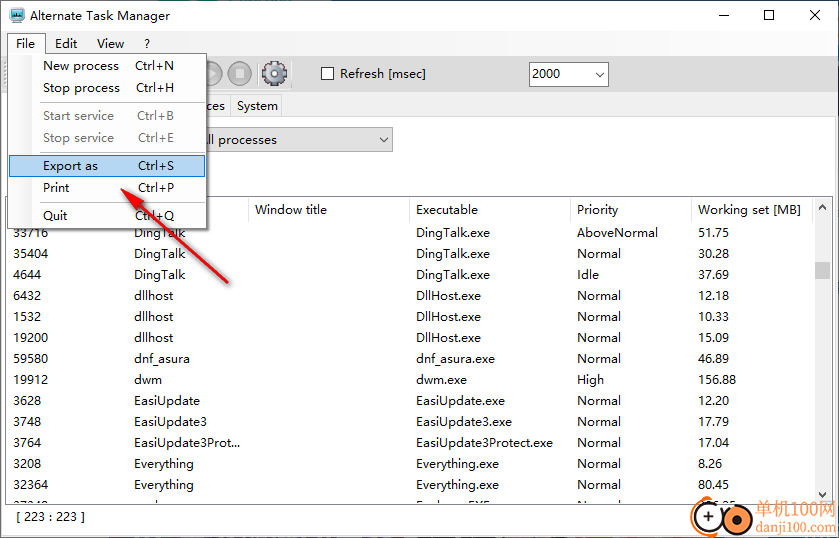Click the stop toolbar icon
The width and height of the screenshot is (839, 538).
pos(240,73)
